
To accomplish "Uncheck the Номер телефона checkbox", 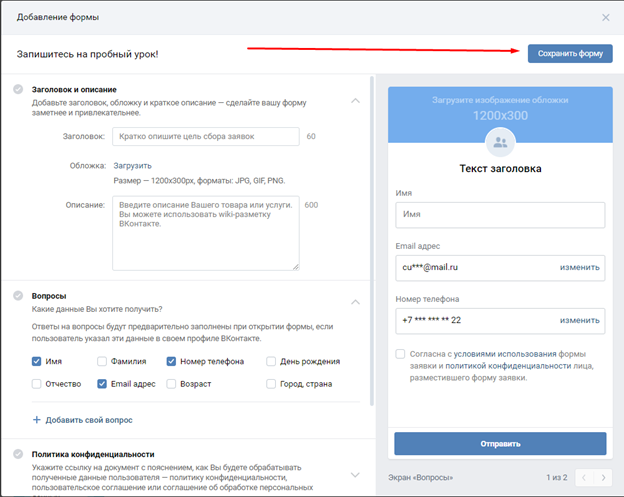I will click(171, 361).
